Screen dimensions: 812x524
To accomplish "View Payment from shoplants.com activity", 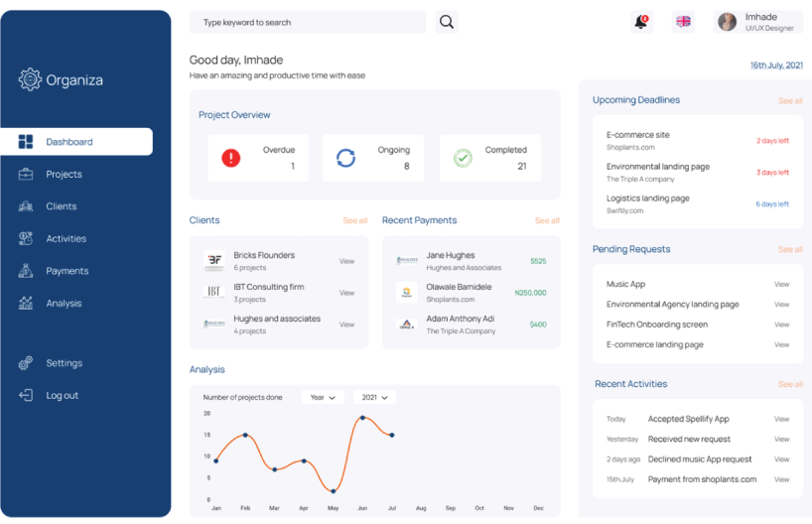I will 781,479.
